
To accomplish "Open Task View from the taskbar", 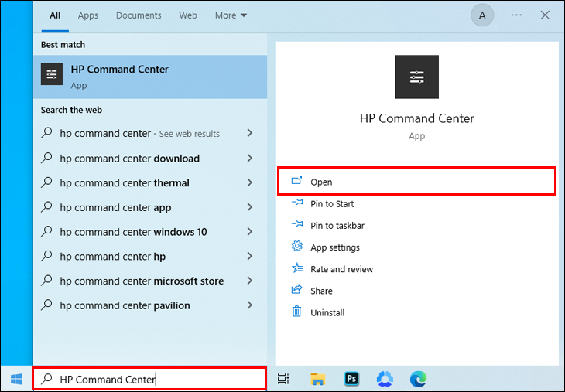I will [x=283, y=379].
